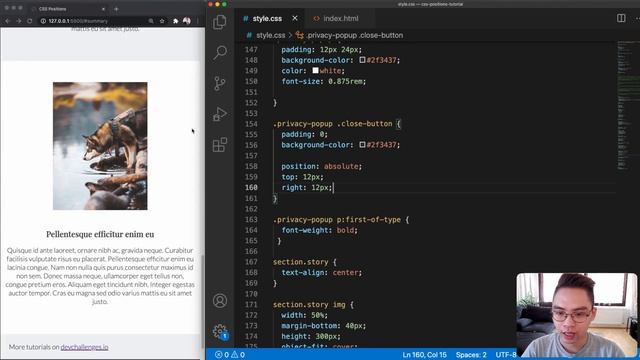The image size is (640, 360).
Task: Click the font-weight: bold line
Action: tap(319, 230)
